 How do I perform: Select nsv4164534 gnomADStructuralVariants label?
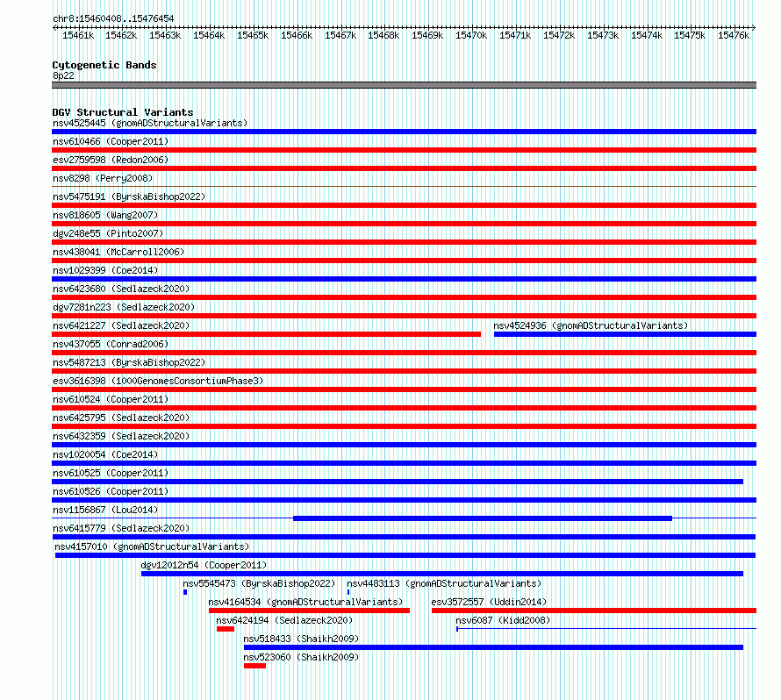pyautogui.click(x=306, y=602)
